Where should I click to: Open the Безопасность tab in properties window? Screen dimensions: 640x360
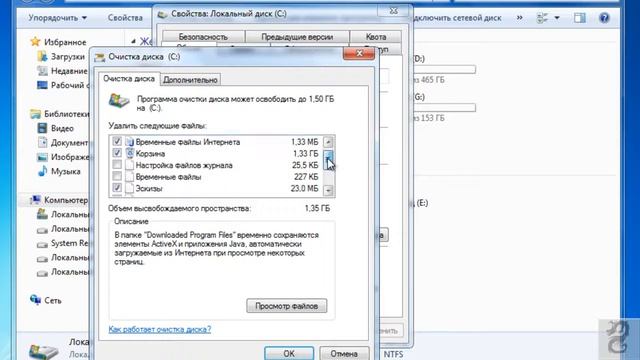pyautogui.click(x=203, y=37)
